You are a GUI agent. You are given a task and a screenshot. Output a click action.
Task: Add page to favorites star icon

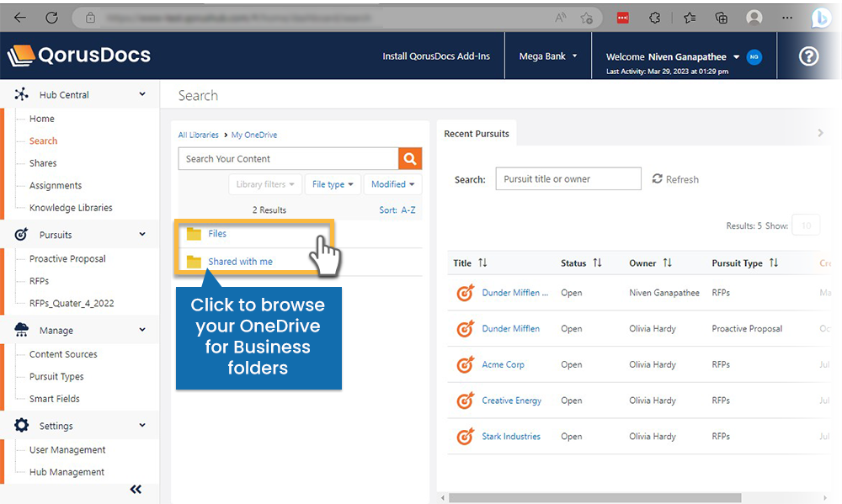click(586, 19)
